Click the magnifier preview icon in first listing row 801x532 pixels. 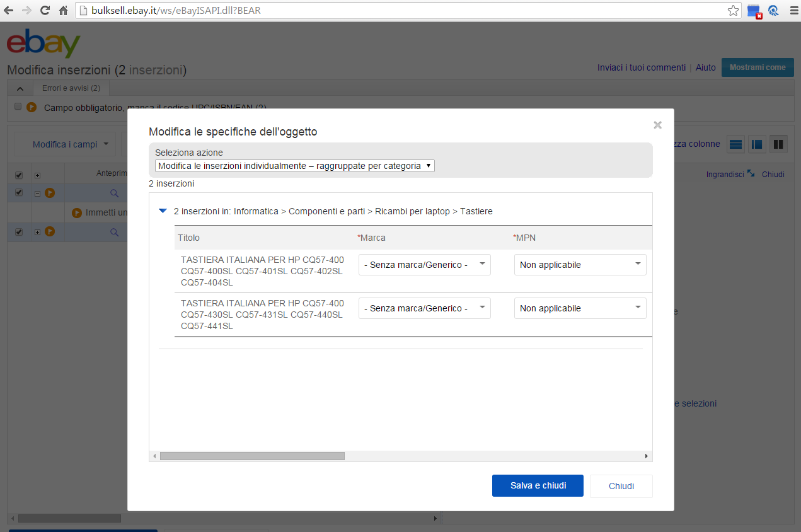(x=115, y=193)
